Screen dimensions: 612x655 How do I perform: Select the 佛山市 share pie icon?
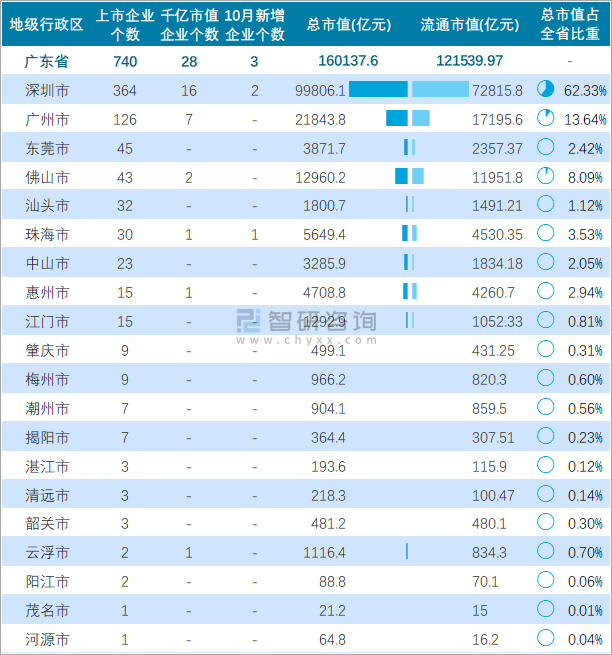coord(545,176)
